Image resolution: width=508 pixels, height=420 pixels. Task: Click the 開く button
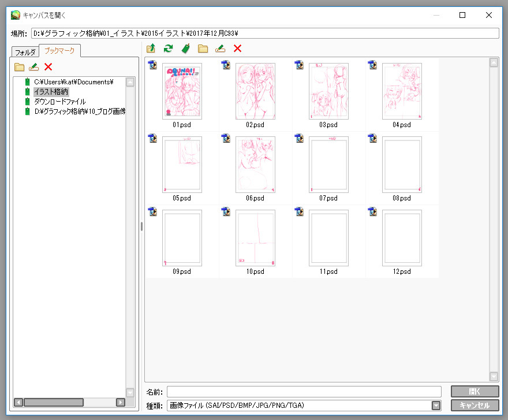coord(475,392)
